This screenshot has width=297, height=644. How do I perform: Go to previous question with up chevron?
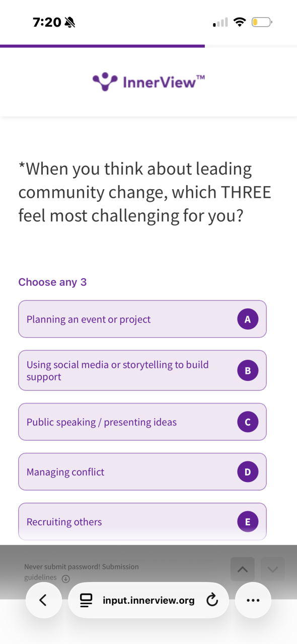click(242, 569)
